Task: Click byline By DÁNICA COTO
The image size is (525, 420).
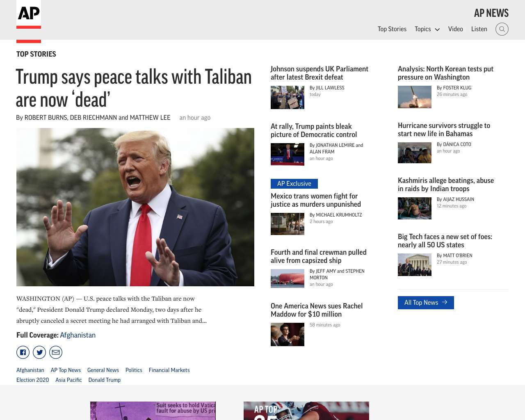Action: 454,144
